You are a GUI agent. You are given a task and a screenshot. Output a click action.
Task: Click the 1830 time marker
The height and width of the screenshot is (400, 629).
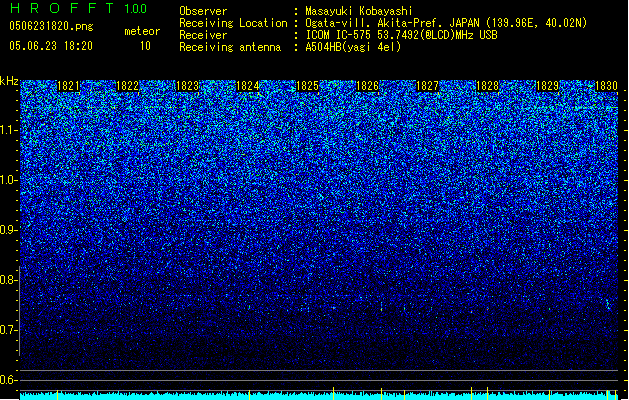click(607, 86)
